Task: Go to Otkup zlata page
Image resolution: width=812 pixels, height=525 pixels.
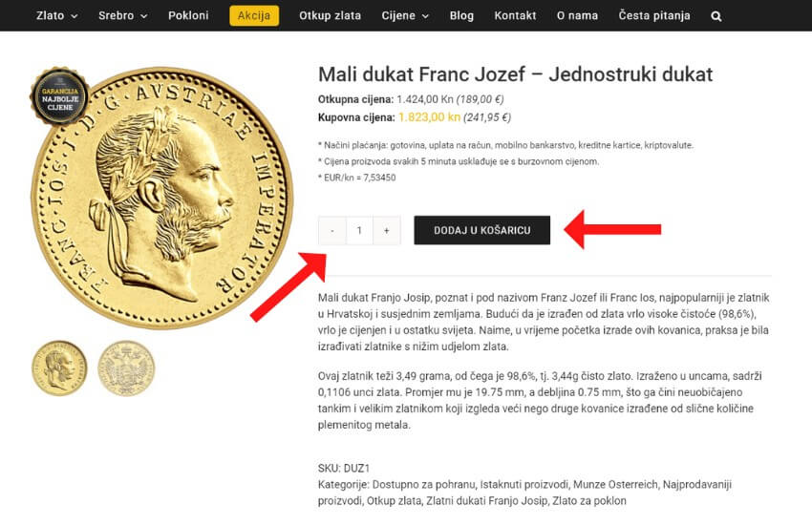Action: pyautogui.click(x=330, y=16)
